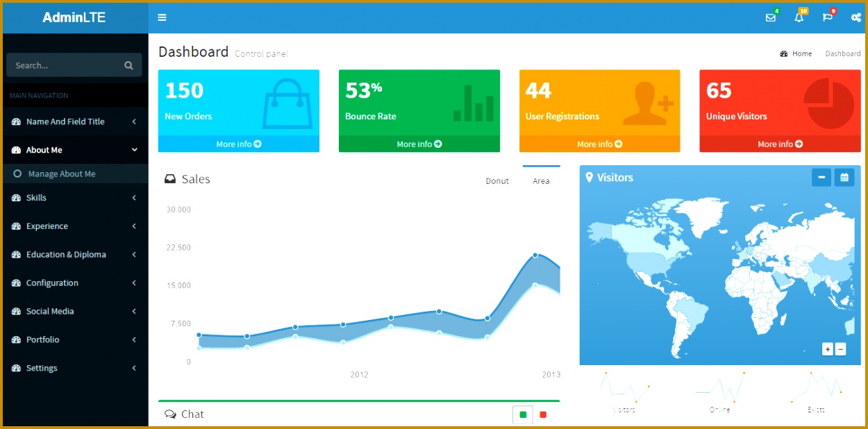
Task: Collapse the Visitors panel with minus button
Action: (x=821, y=177)
